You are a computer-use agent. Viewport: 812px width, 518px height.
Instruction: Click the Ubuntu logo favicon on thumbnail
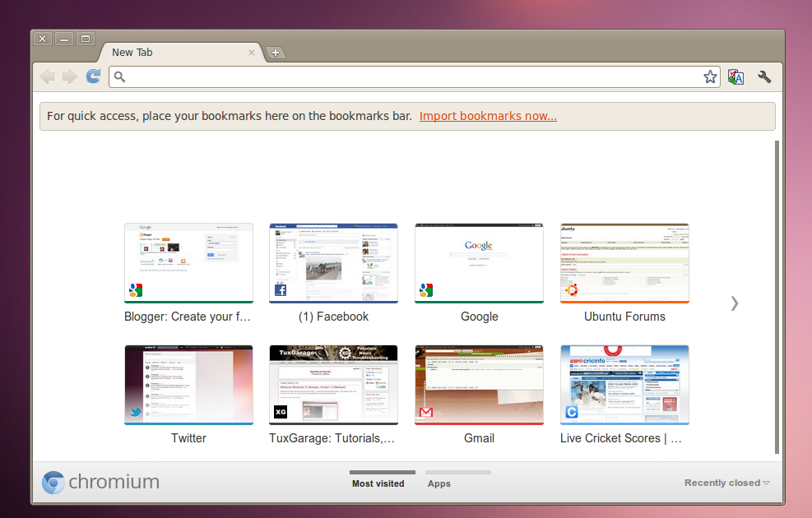coord(572,289)
